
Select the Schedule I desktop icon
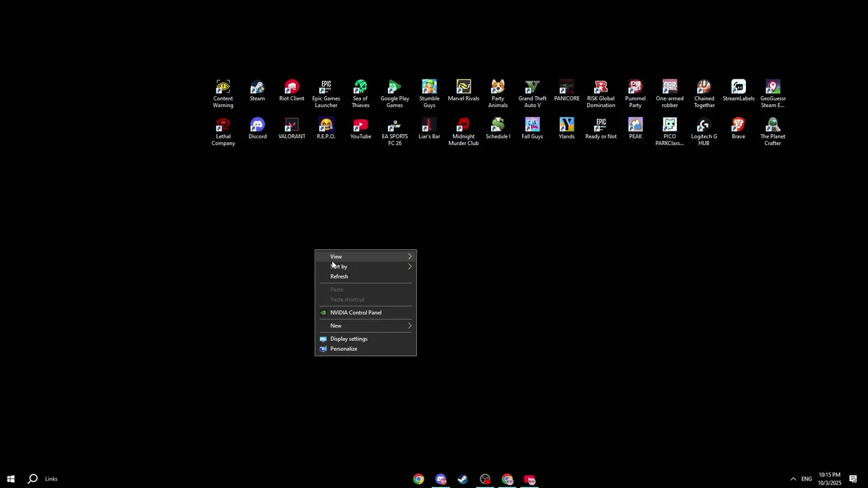(x=498, y=129)
